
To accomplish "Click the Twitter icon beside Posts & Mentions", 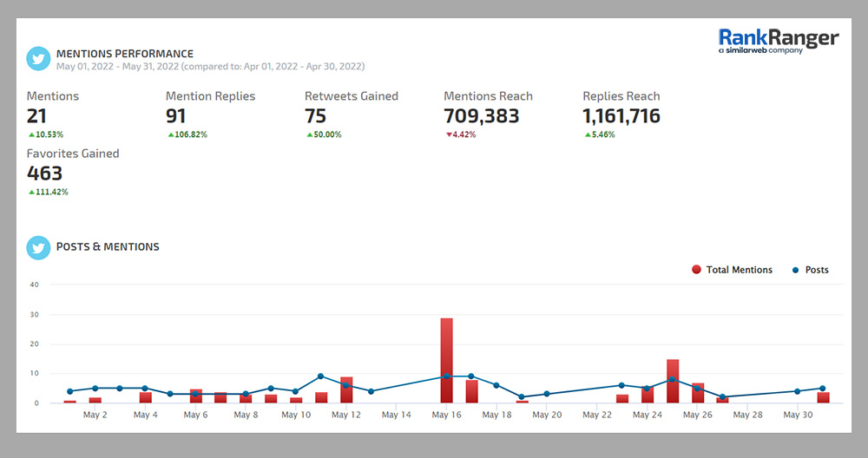I will coord(38,247).
